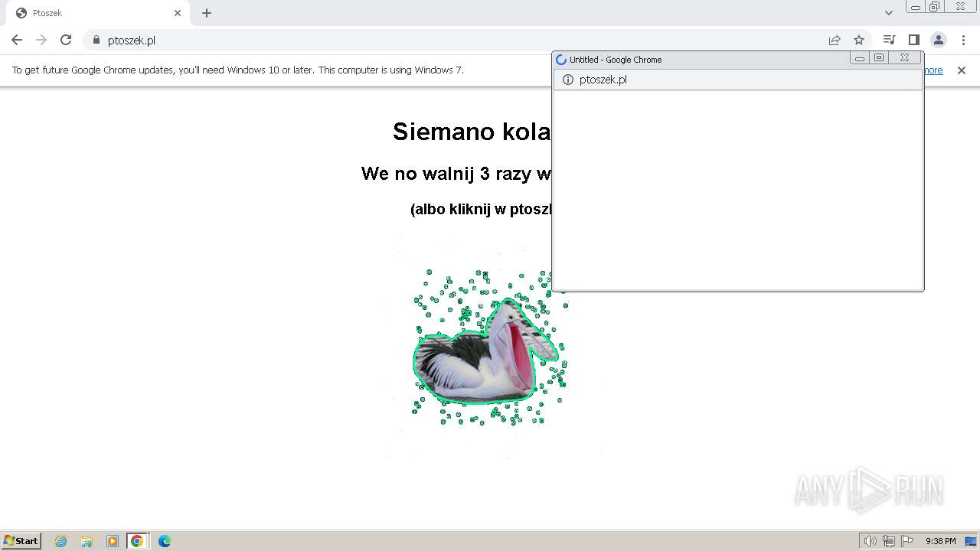Launch Internet Explorer from taskbar
This screenshot has height=551, width=980.
click(61, 541)
